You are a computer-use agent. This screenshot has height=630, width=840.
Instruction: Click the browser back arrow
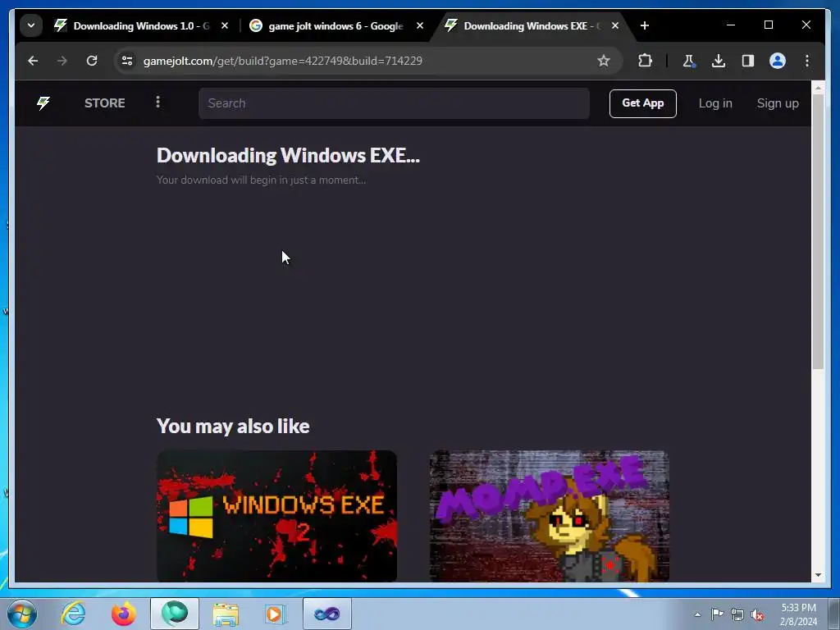[x=33, y=61]
